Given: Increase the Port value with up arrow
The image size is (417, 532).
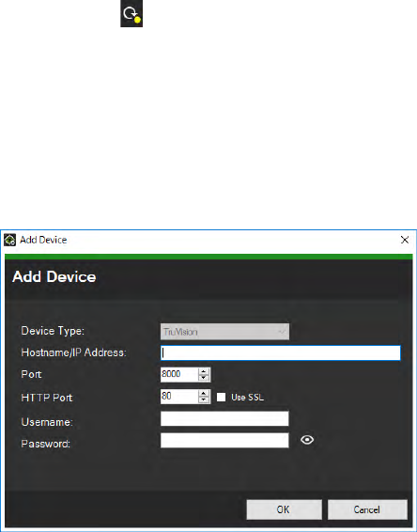Looking at the screenshot, I should [x=204, y=371].
